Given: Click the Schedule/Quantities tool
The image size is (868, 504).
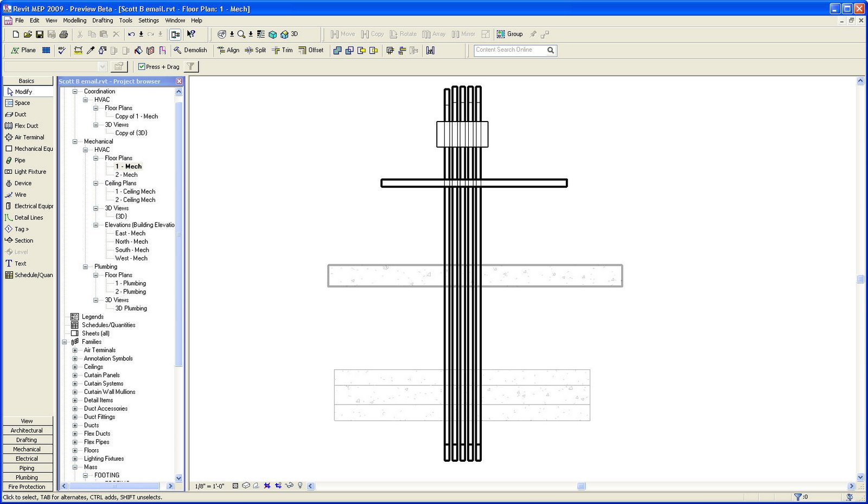Looking at the screenshot, I should [29, 275].
